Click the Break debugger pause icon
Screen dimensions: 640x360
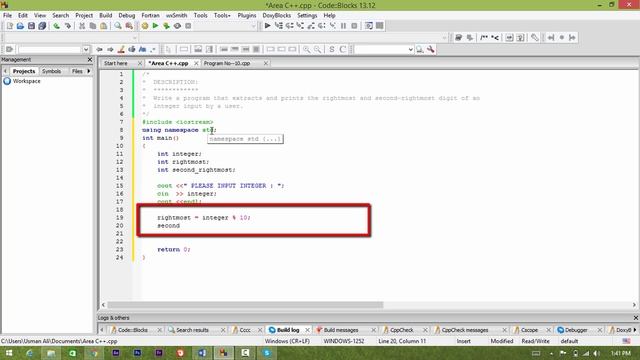[x=344, y=26]
